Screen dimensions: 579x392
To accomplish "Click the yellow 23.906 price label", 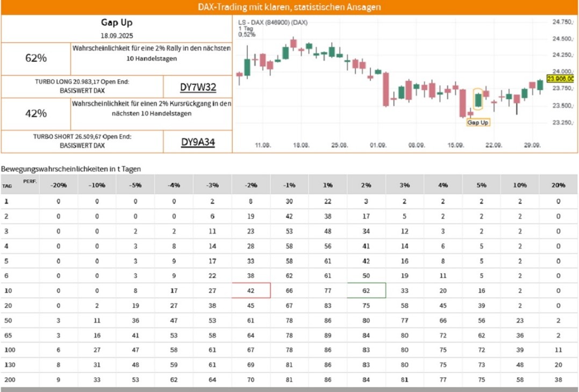I will tap(560, 78).
